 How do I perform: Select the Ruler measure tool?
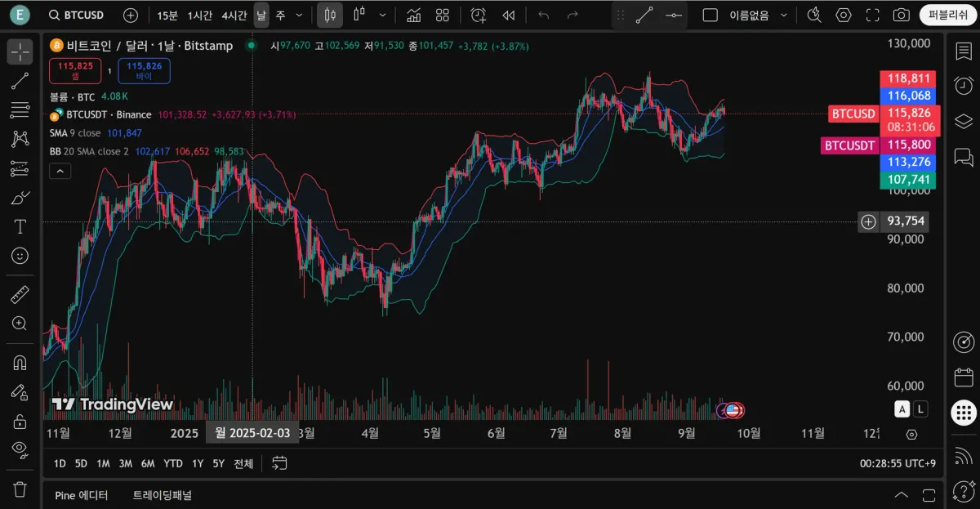click(x=20, y=295)
